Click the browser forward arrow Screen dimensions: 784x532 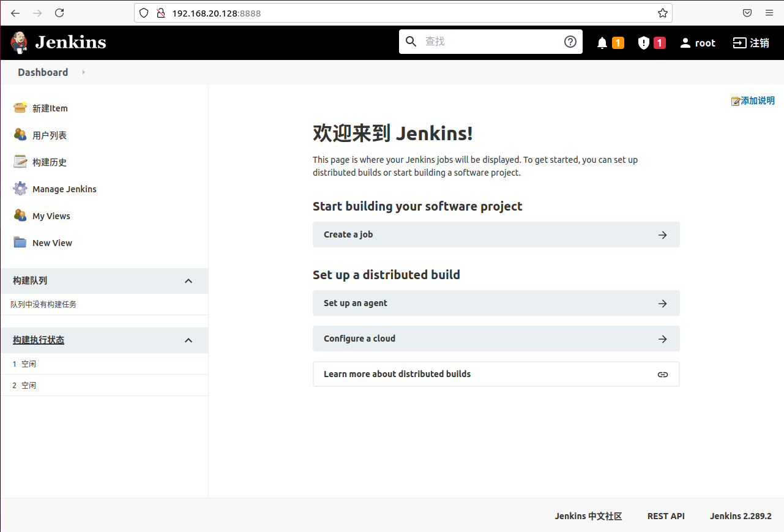[x=37, y=13]
